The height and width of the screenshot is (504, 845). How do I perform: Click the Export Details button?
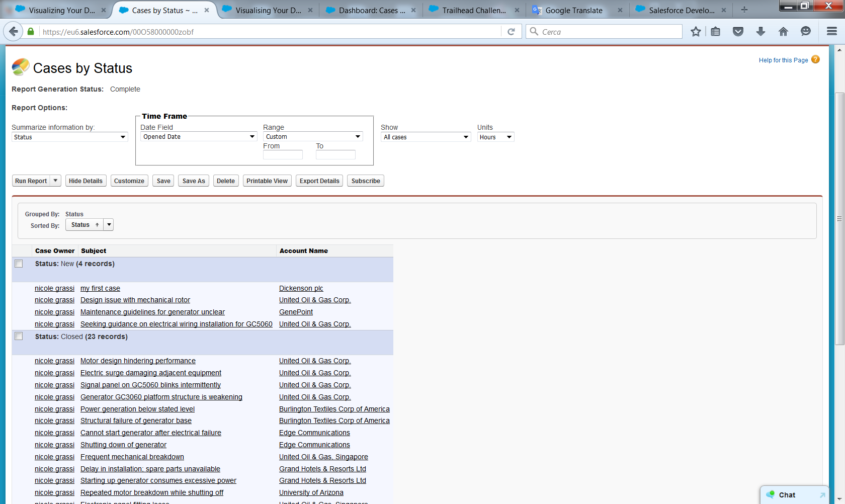[x=319, y=181]
